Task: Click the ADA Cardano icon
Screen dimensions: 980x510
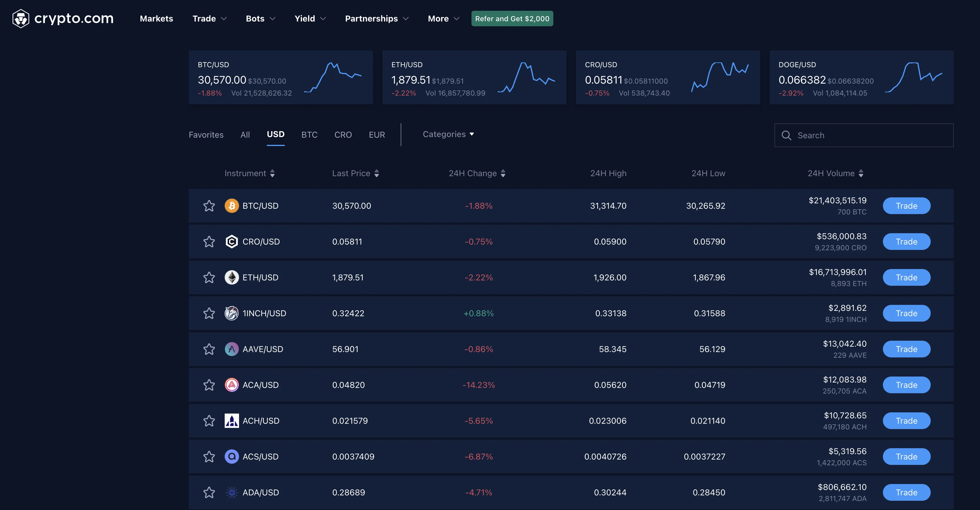Action: 231,492
